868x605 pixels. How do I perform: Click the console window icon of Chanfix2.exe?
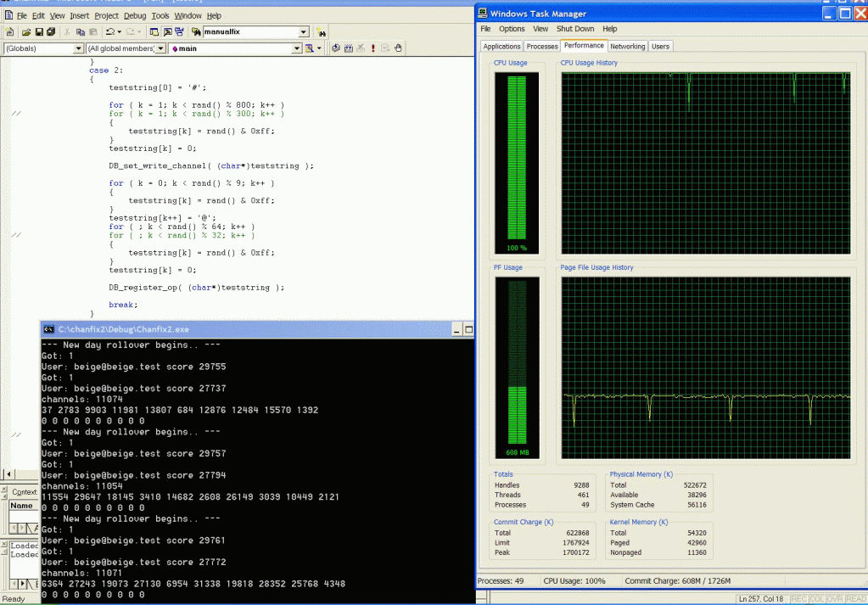tap(48, 329)
